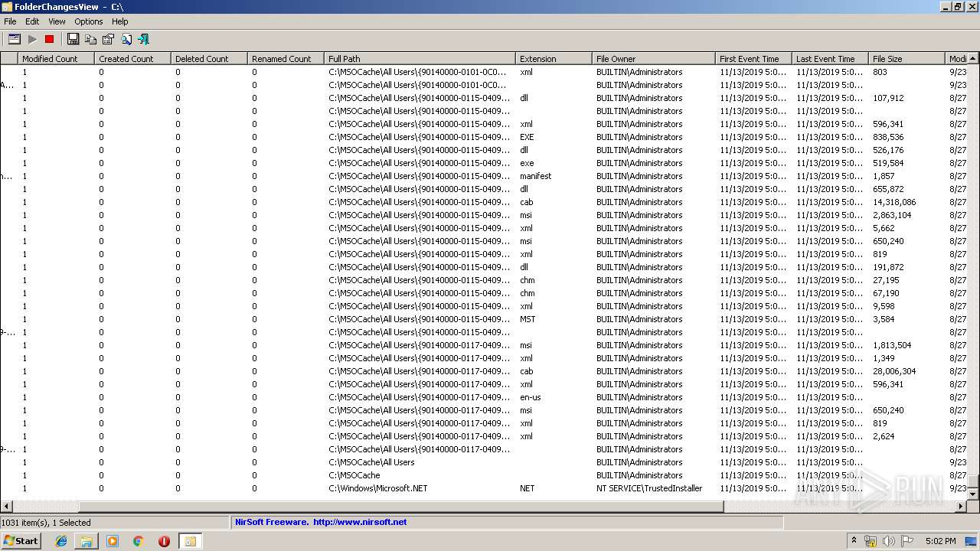Show hidden system tray icons arrow
The width and height of the screenshot is (980, 551).
(854, 540)
